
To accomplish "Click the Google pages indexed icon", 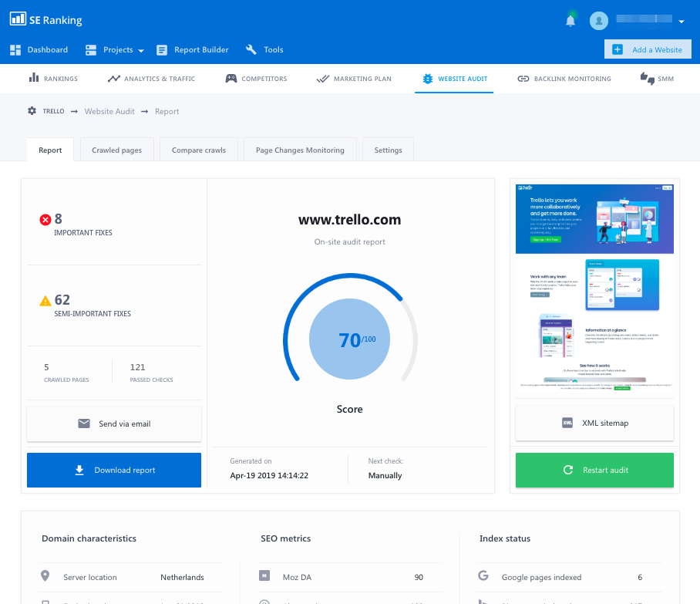I will point(483,575).
